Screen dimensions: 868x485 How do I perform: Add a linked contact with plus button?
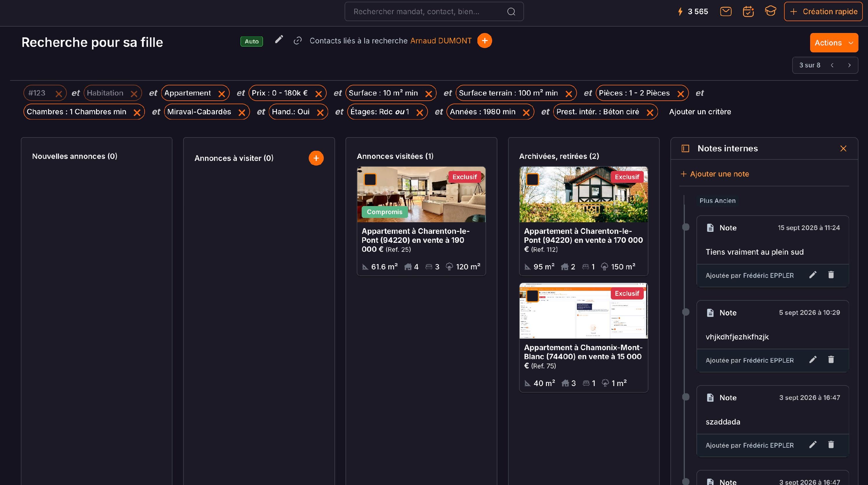[485, 41]
